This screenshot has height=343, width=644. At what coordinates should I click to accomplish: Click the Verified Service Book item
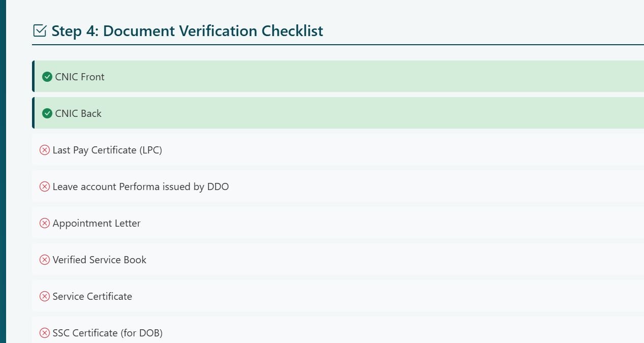tap(100, 260)
